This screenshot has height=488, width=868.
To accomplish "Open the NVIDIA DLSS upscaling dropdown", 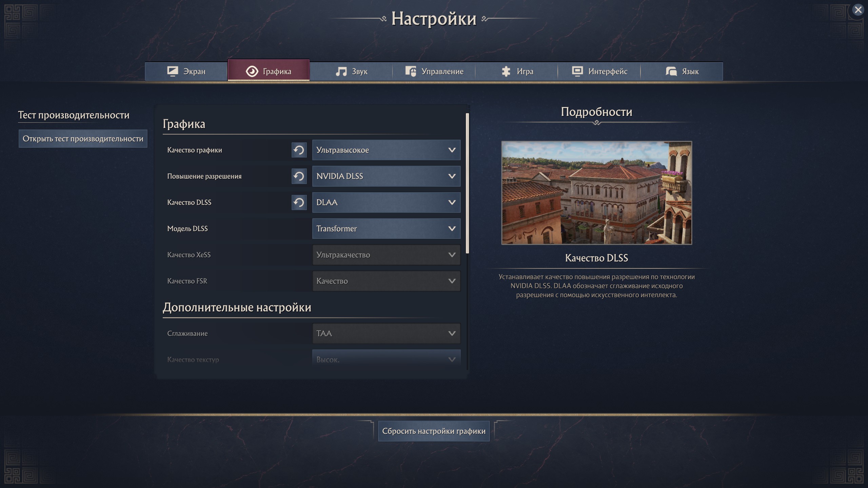I will click(386, 176).
